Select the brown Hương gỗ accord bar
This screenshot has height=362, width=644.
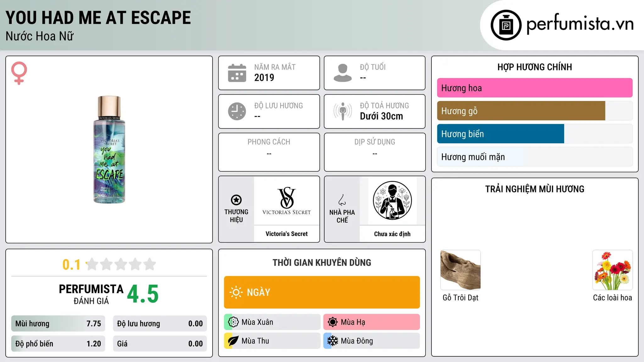click(x=535, y=111)
